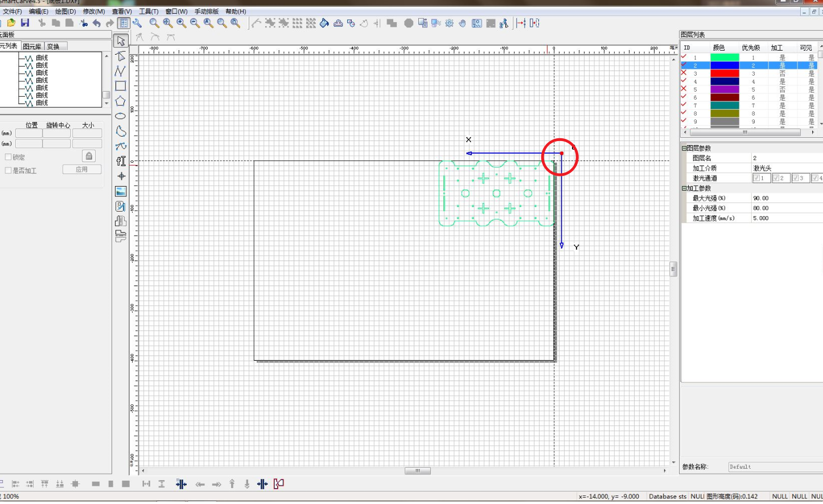Open the 文件(F) menu
This screenshot has height=504, width=823.
pos(12,11)
